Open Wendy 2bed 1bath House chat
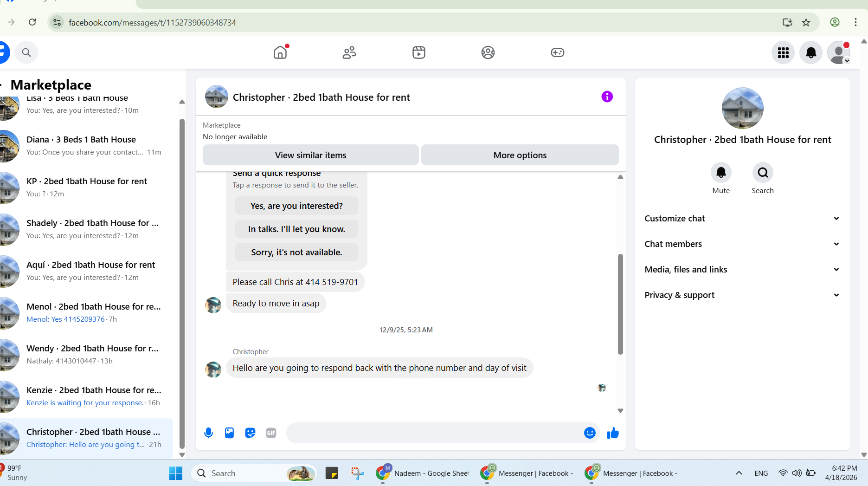 (x=86, y=355)
